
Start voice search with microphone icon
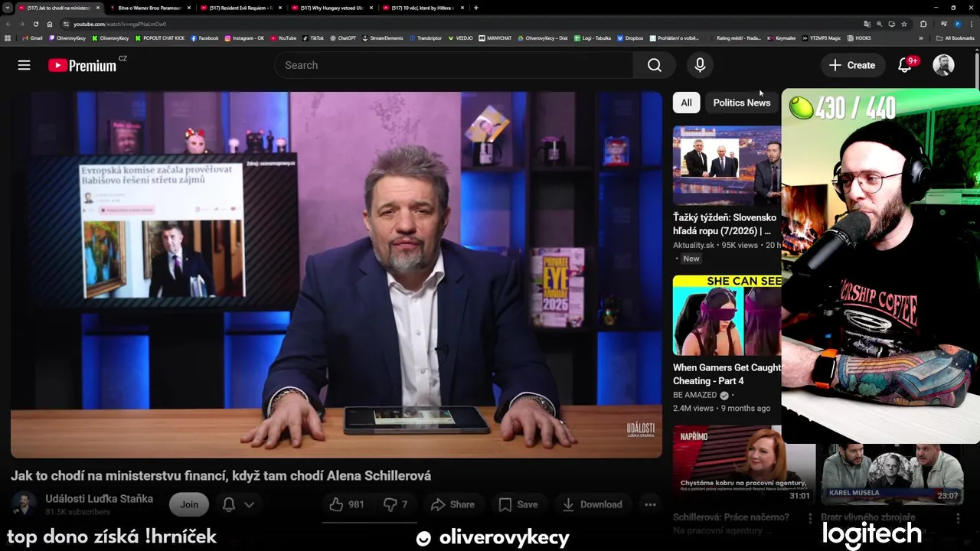tap(700, 65)
